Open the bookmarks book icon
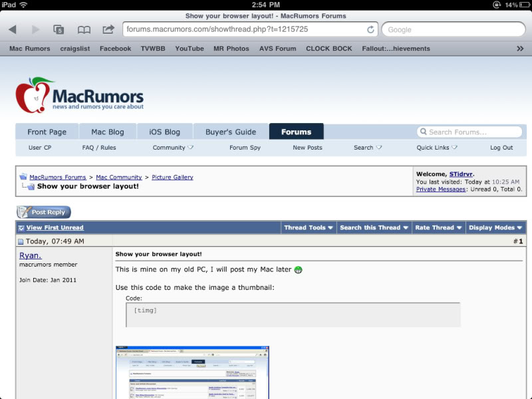Viewport: 532px width, 399px height. 84,30
